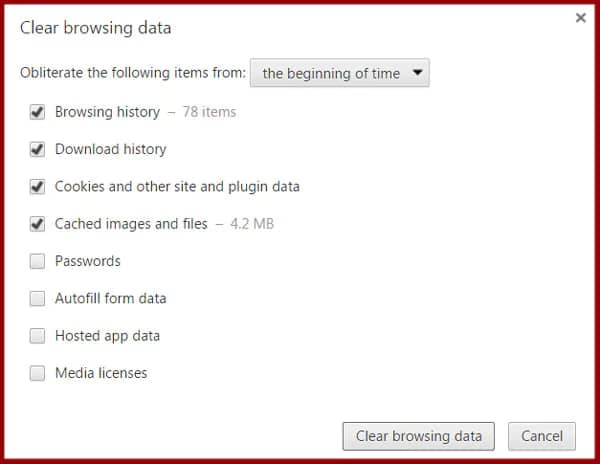This screenshot has height=464, width=600.
Task: Click the Cancel button
Action: coord(542,436)
